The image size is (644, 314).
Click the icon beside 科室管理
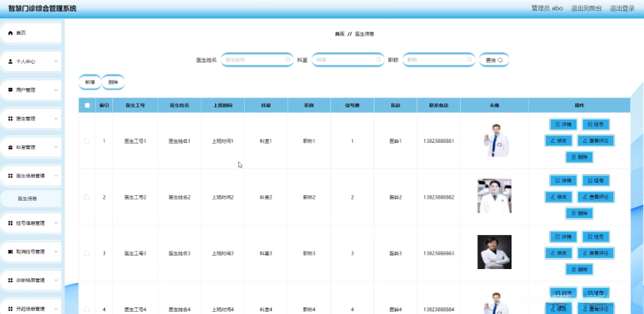click(x=11, y=147)
